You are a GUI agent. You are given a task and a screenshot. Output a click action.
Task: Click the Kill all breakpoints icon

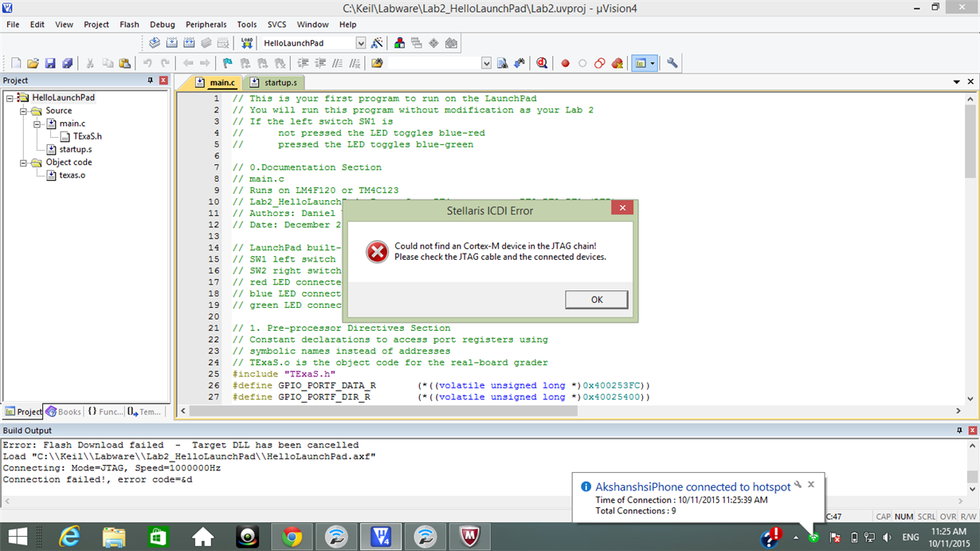pyautogui.click(x=617, y=63)
